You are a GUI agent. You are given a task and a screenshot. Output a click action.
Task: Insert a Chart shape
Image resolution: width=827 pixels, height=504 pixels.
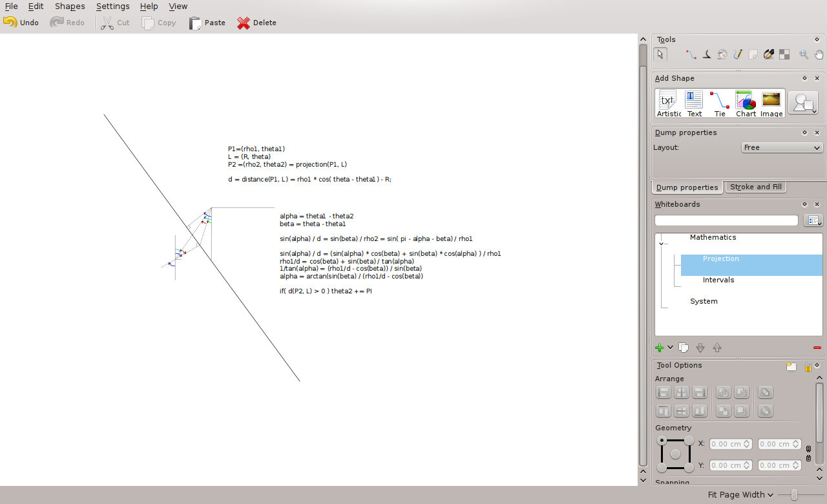pyautogui.click(x=746, y=104)
